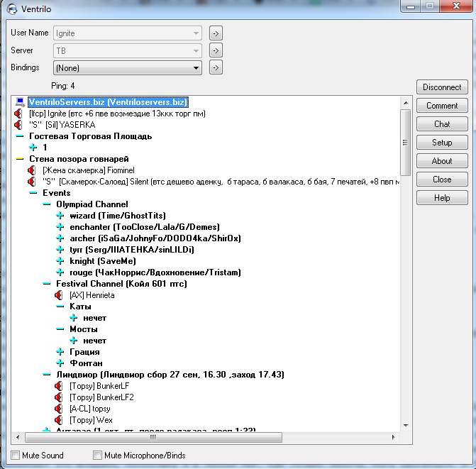476x469 pixels.
Task: Collapse Olympiad Channel
Action: (46, 204)
